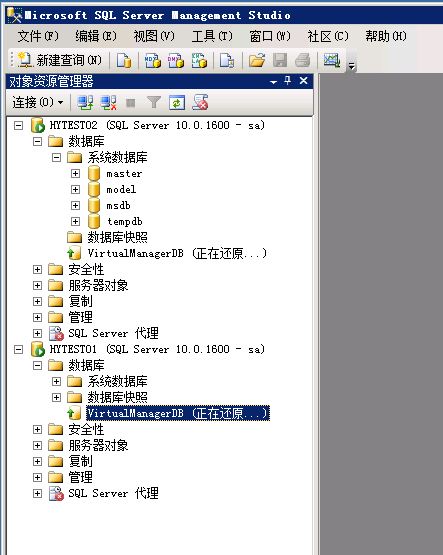443x555 pixels.
Task: Click the Open File folder icon
Action: click(257, 60)
